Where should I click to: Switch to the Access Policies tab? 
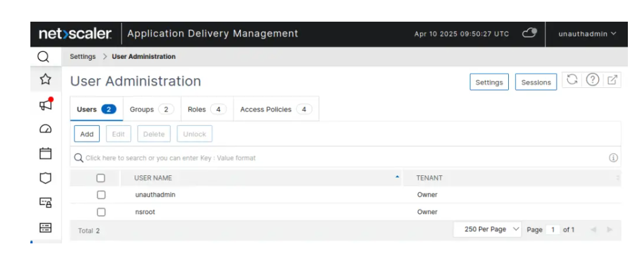pyautogui.click(x=276, y=109)
